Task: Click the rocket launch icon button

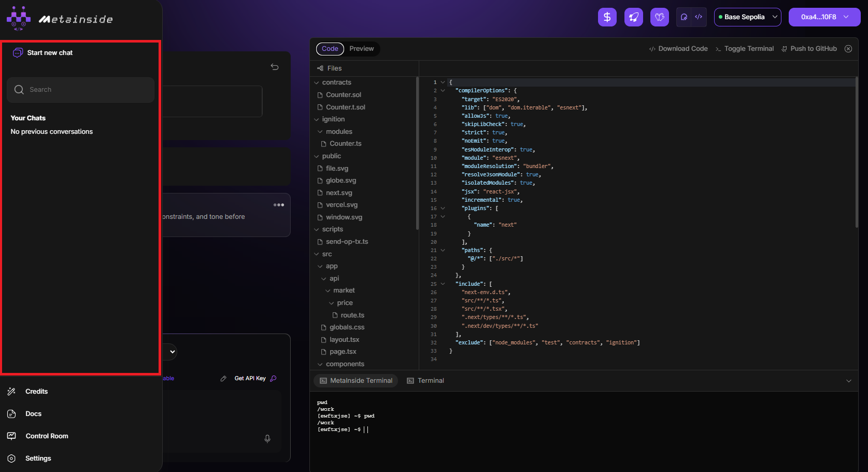Action: pyautogui.click(x=633, y=17)
